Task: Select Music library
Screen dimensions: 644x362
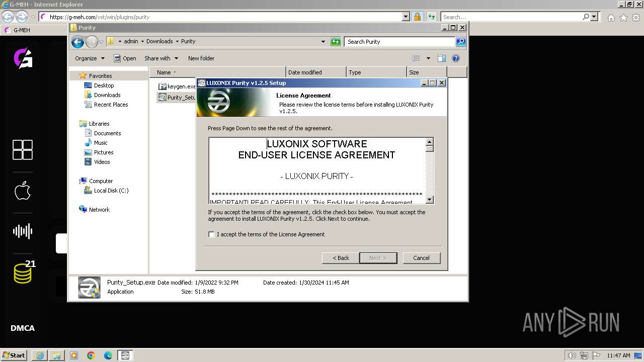Action: coord(101,143)
